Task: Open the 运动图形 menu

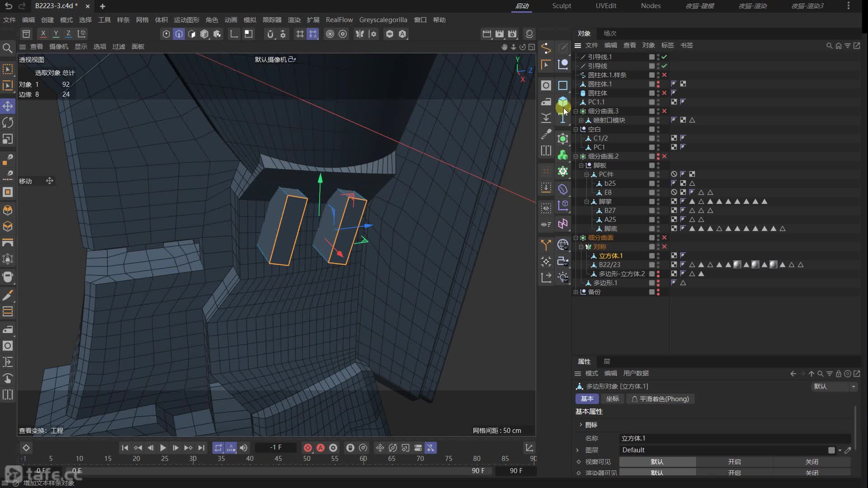Action: point(186,20)
